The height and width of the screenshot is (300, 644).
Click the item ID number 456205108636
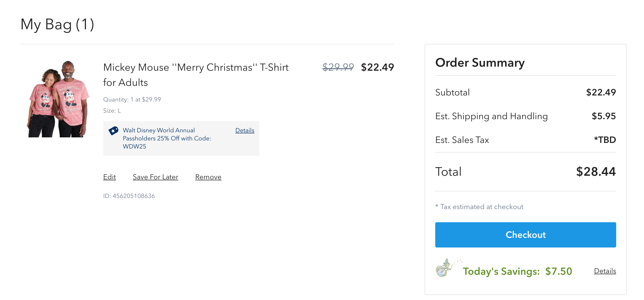(x=129, y=196)
